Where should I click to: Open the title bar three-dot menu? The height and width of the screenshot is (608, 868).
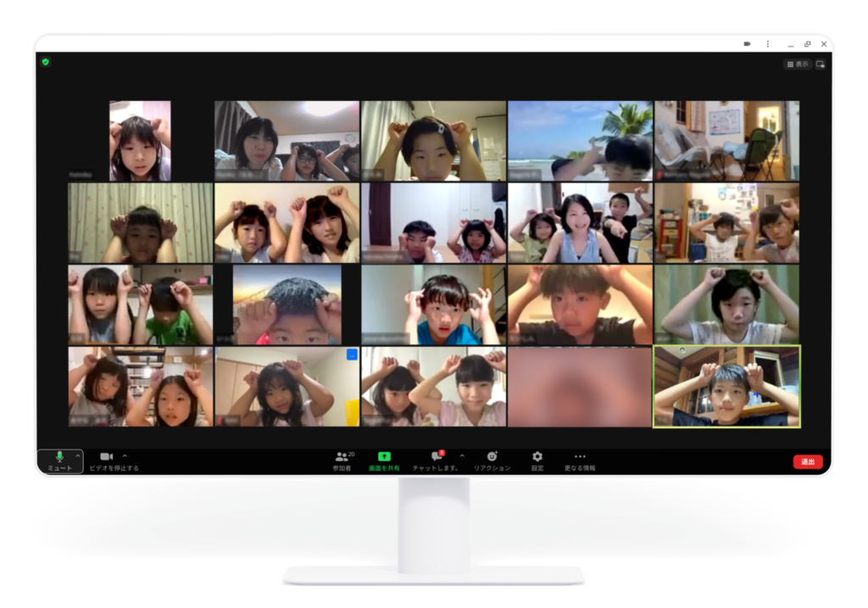click(768, 43)
